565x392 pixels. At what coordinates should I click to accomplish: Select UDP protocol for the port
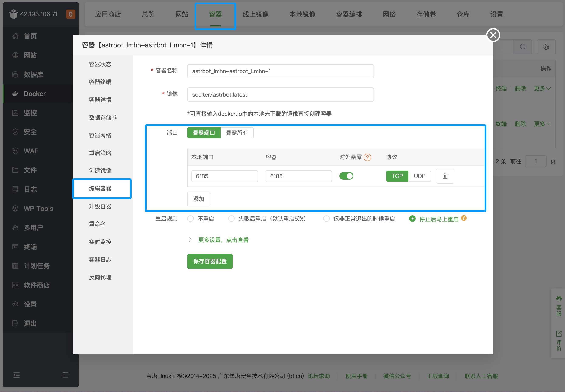419,176
